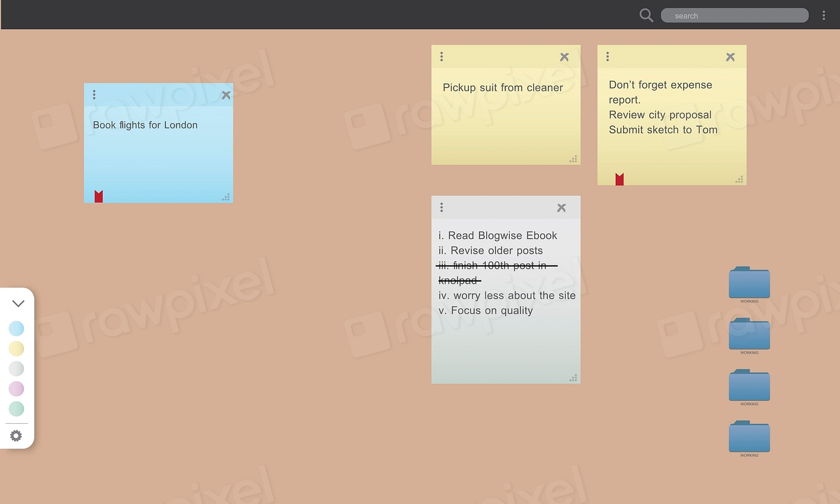
Task: Click red bookmark on blue note
Action: tap(99, 196)
